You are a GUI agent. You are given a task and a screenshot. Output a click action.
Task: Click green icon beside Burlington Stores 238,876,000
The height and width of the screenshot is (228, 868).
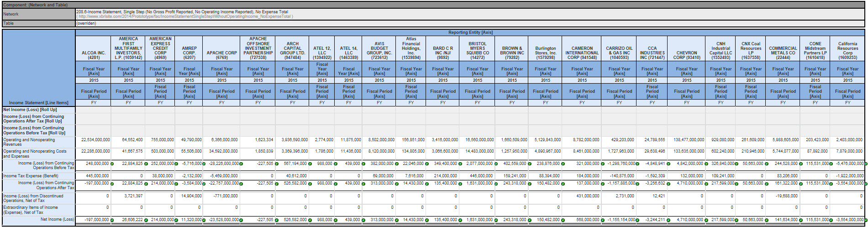563,164
